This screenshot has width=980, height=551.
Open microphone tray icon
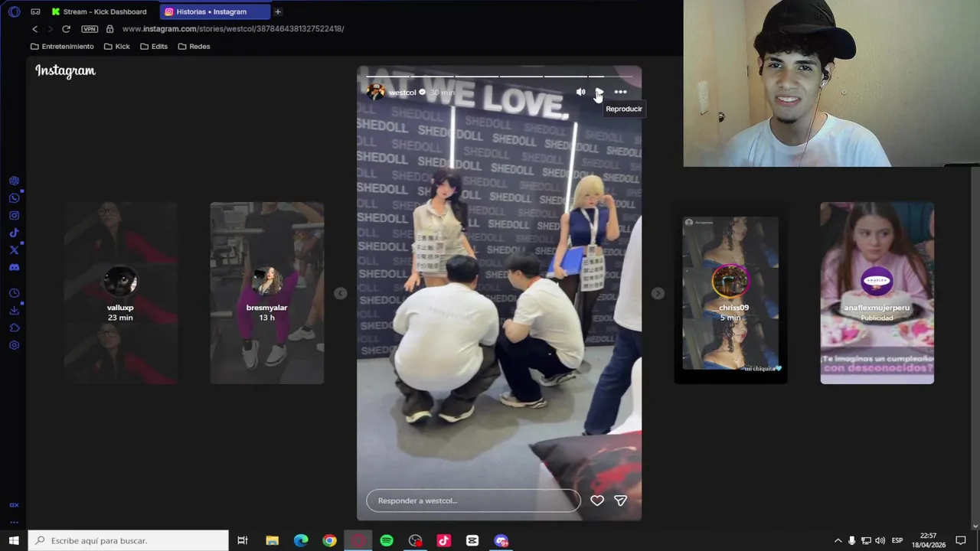tap(851, 540)
